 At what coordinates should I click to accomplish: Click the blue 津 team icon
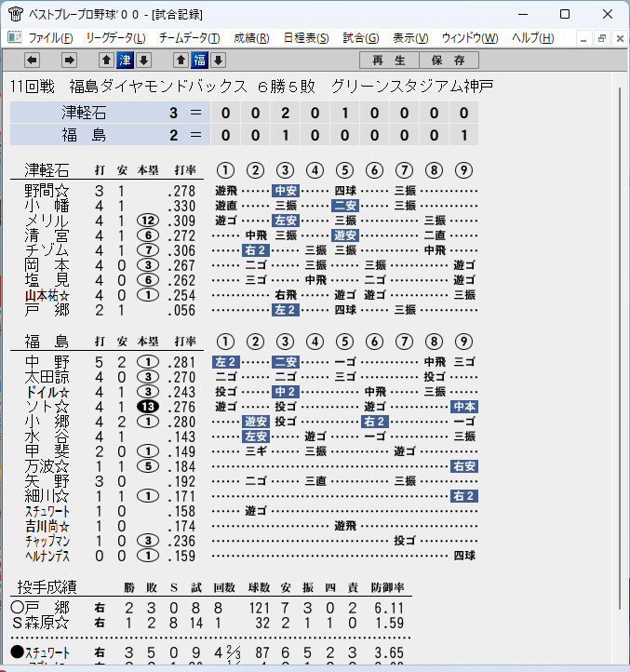pyautogui.click(x=125, y=60)
